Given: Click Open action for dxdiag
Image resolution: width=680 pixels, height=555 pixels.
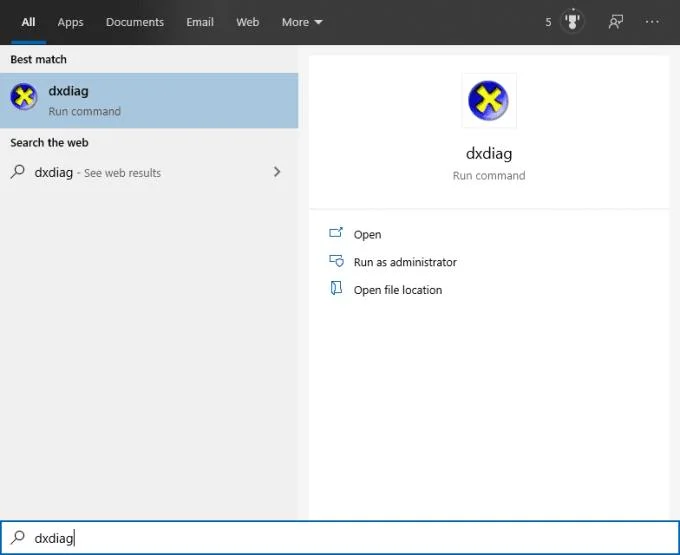Looking at the screenshot, I should coord(367,234).
